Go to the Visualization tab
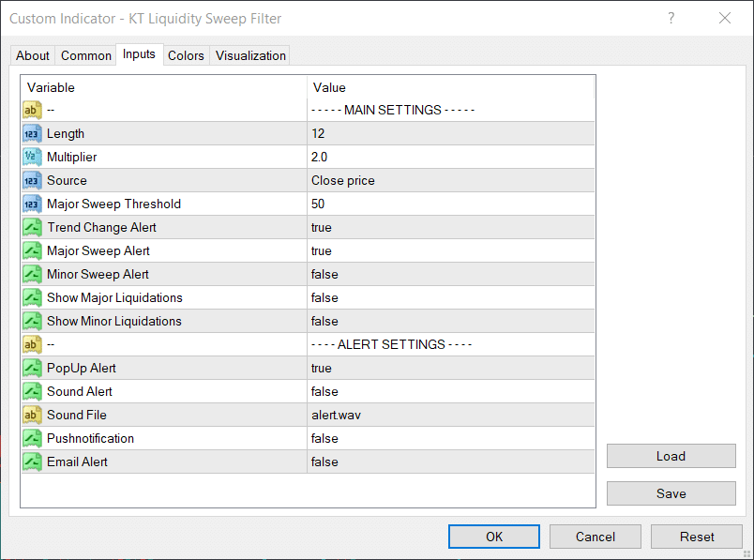This screenshot has height=560, width=754. pos(250,55)
